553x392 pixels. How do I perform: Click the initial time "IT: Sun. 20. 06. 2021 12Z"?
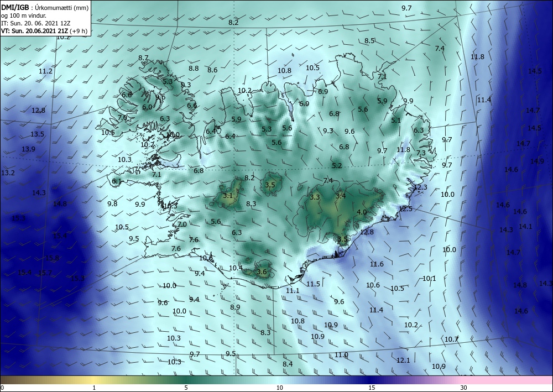(x=35, y=23)
